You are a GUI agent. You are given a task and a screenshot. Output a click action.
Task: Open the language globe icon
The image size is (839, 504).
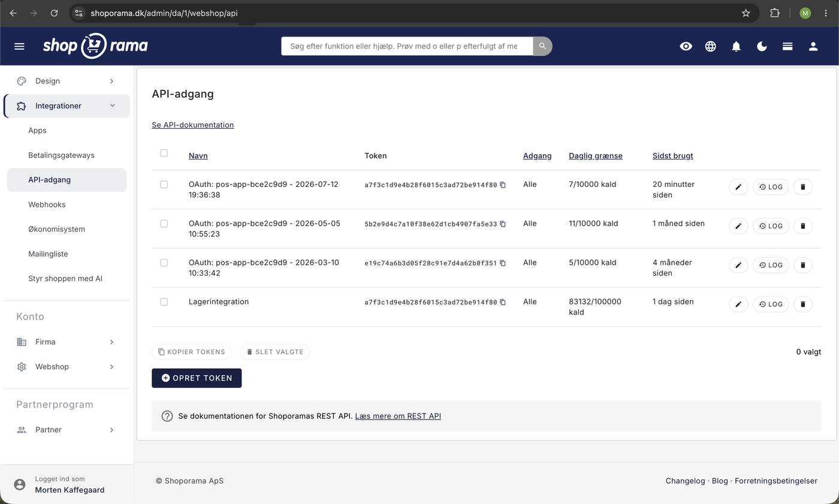click(711, 46)
